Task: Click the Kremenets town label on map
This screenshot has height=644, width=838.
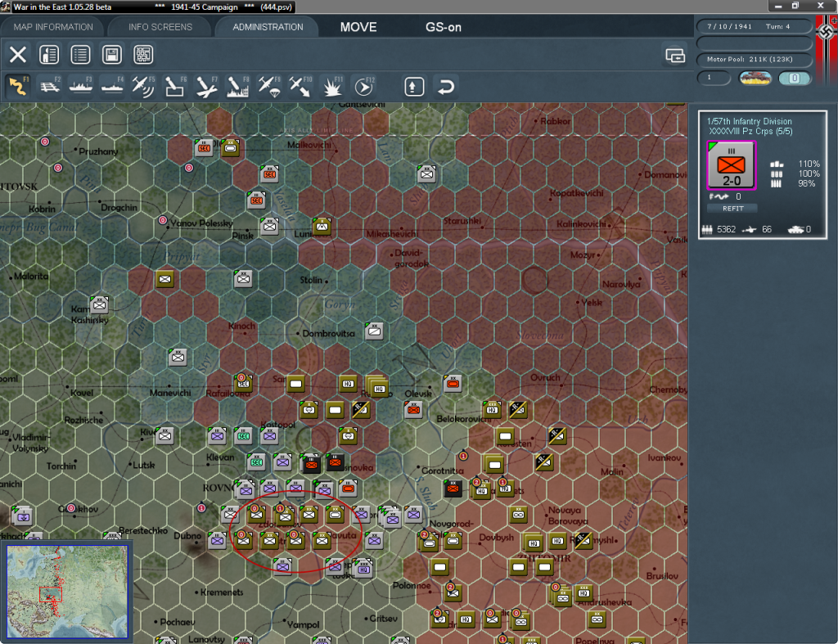Action: (x=221, y=592)
